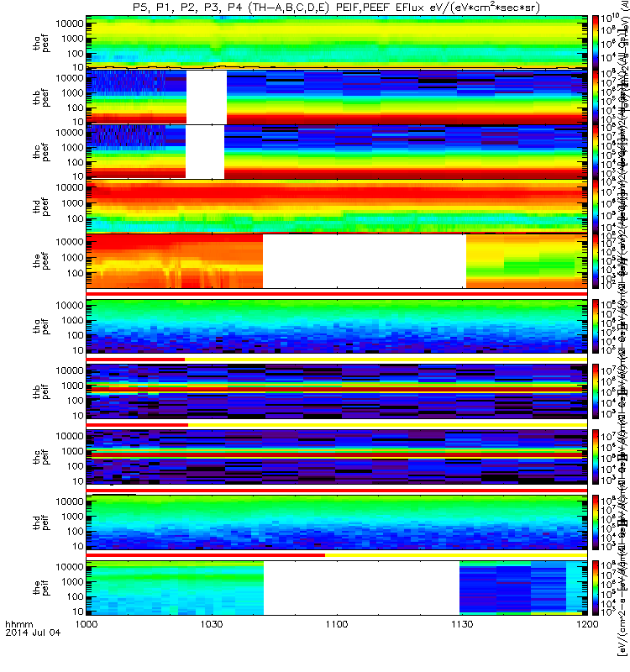Screen dimensions: 630x672
Task: Click the white data gap in thc peef
Action: point(205,152)
